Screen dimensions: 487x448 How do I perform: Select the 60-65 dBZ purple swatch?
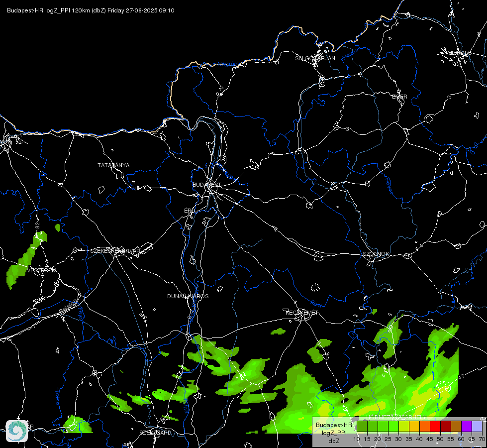tap(466, 427)
